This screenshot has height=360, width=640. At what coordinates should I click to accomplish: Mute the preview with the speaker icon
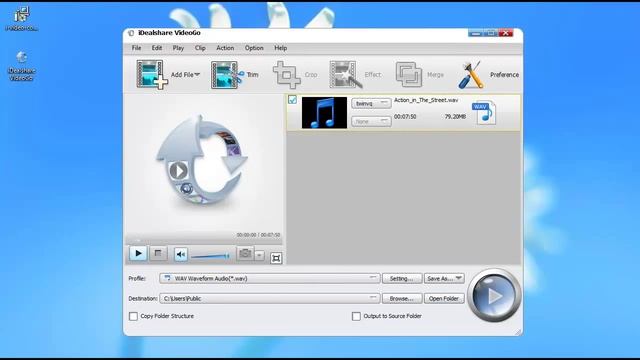(181, 255)
